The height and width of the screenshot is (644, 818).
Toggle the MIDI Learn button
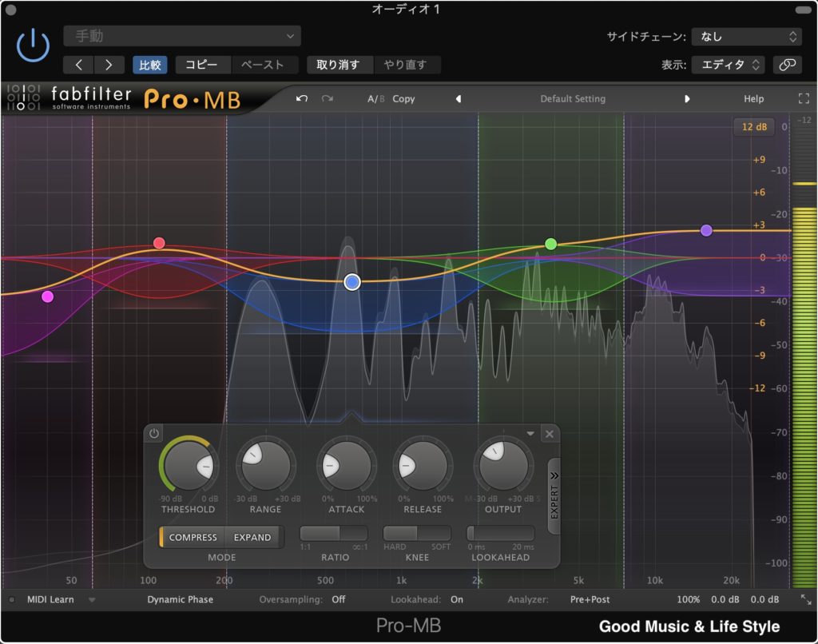[50, 599]
